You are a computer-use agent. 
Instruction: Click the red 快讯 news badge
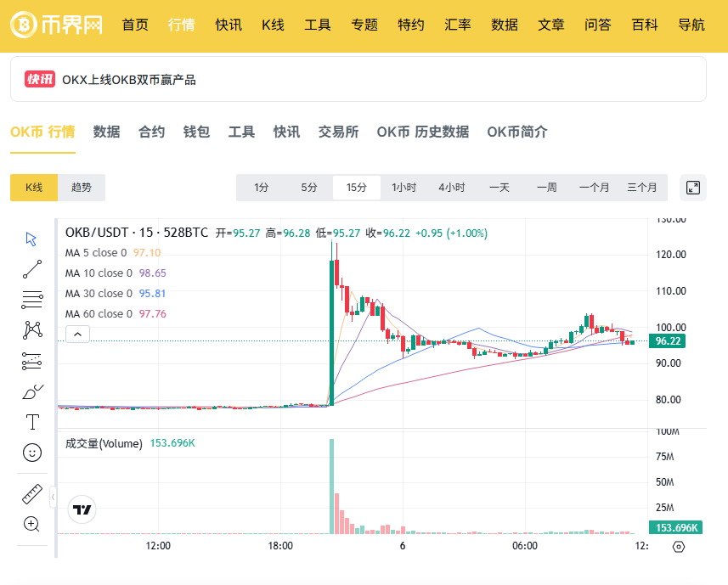coord(40,79)
